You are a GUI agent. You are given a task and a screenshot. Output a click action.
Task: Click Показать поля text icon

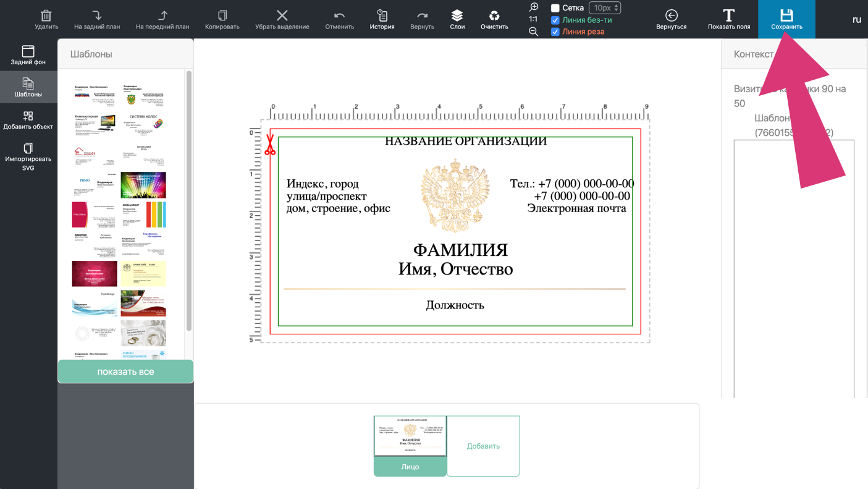729,15
